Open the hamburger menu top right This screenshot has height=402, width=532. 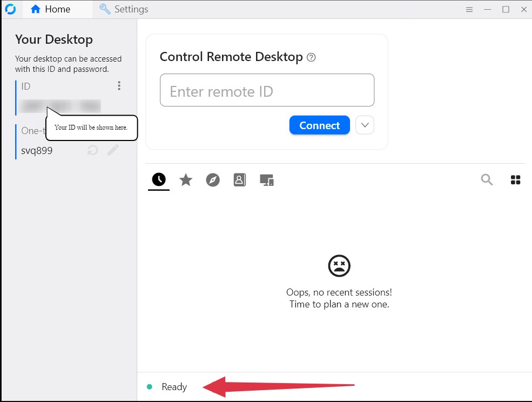click(469, 9)
